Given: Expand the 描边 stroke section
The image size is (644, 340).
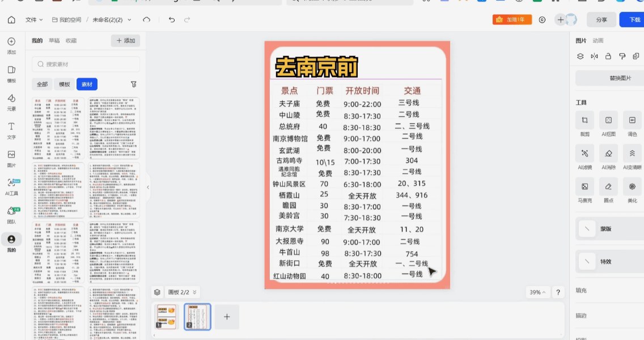Looking at the screenshot, I should [581, 316].
